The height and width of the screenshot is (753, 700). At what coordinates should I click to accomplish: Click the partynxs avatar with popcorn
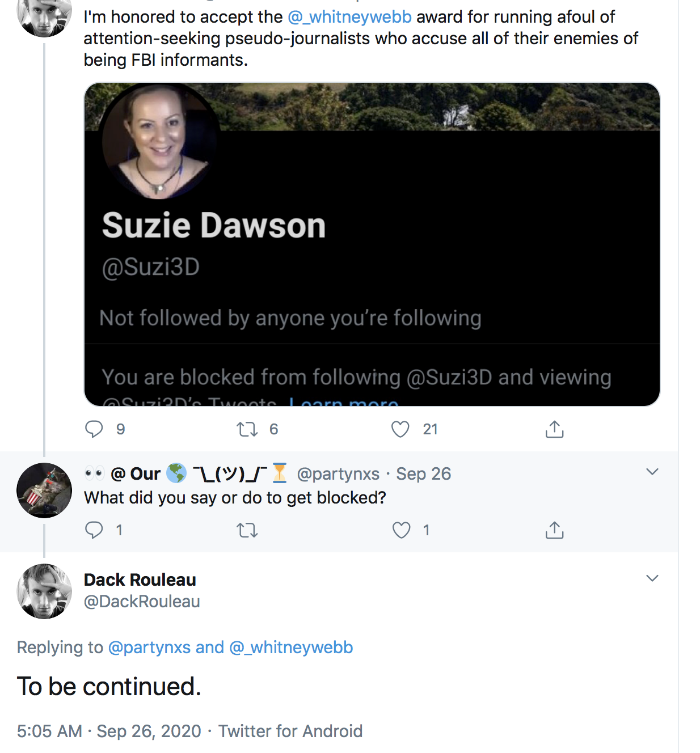click(x=44, y=490)
